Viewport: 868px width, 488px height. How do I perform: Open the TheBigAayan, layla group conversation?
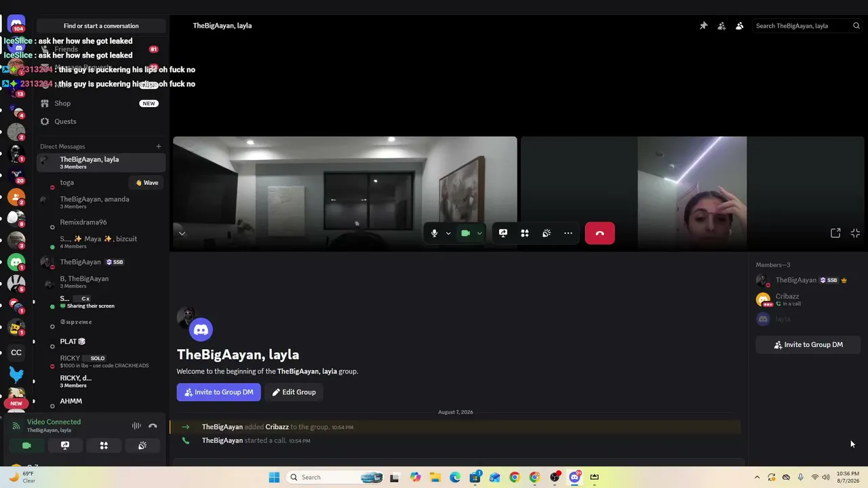[101, 162]
